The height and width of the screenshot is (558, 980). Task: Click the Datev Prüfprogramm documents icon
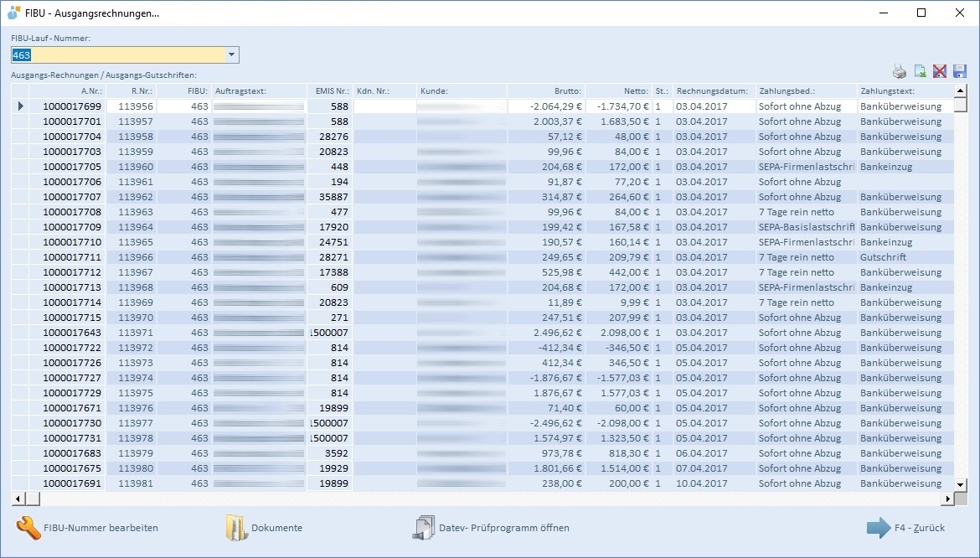423,528
